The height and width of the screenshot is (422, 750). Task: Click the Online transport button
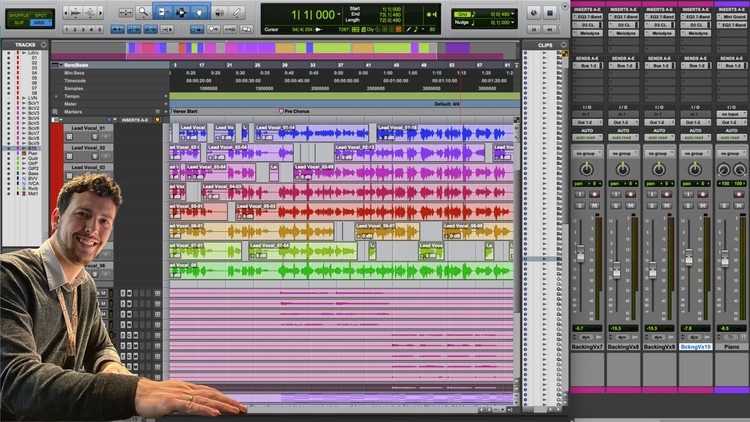[x=534, y=13]
